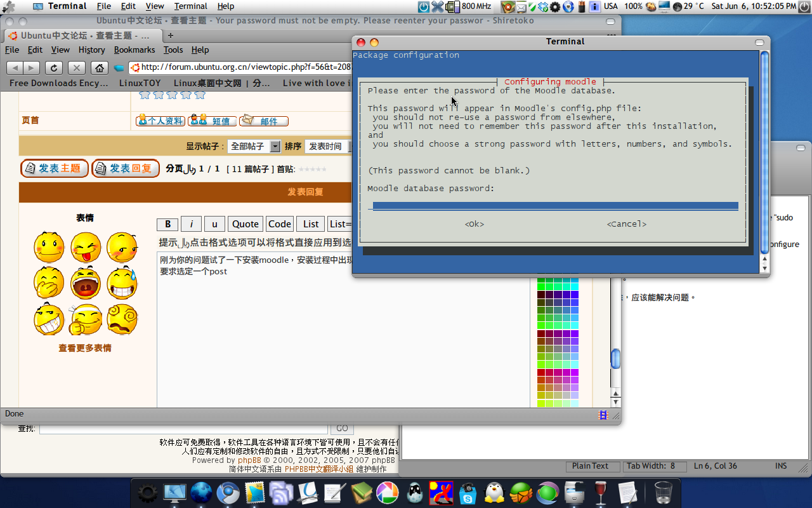Click the forum 查找 search input field

pos(183,429)
